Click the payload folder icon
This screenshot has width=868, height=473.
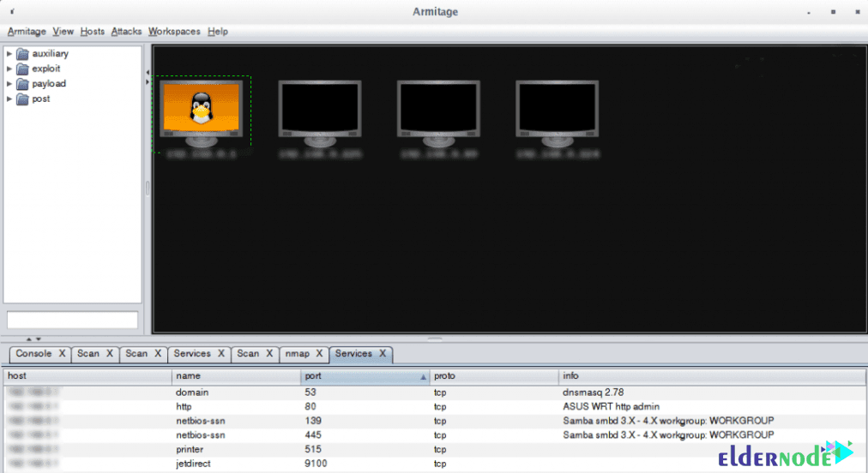coord(22,84)
